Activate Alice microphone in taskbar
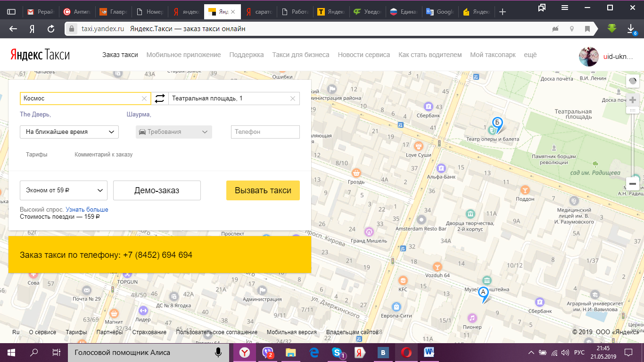The height and width of the screenshot is (362, 644). pos(218,352)
